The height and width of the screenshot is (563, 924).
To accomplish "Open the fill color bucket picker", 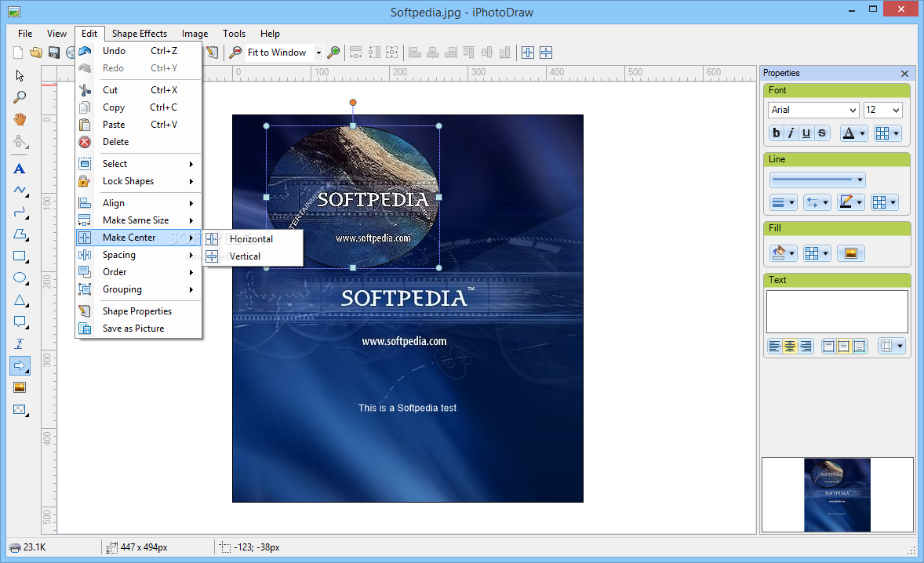I will [783, 253].
